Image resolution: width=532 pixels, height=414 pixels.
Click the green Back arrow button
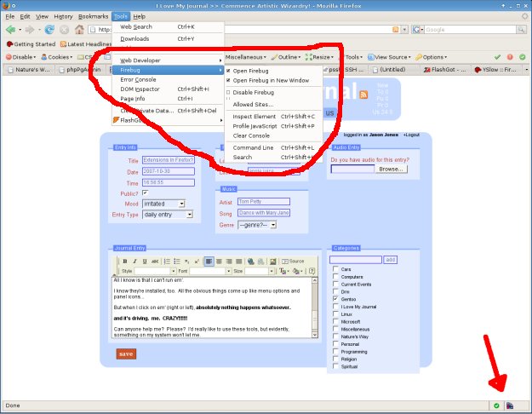10,30
